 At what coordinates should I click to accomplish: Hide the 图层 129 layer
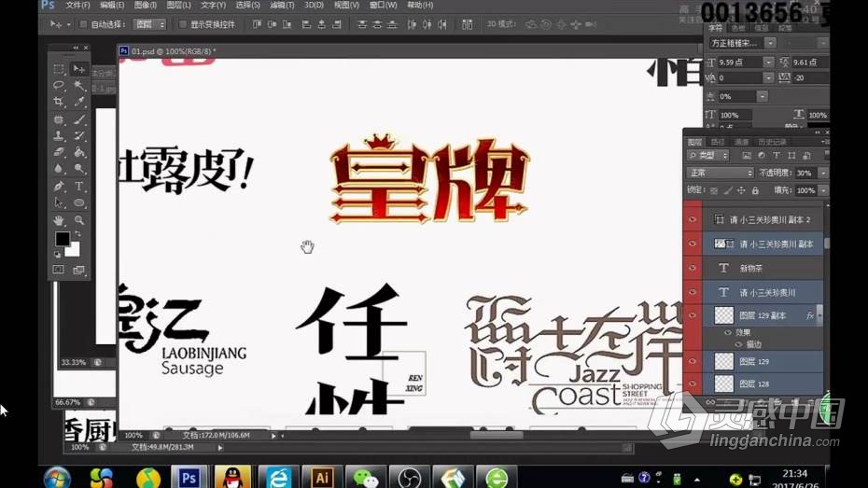point(693,361)
